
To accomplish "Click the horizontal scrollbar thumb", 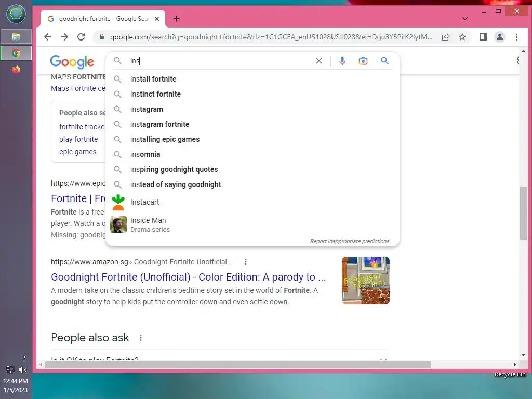I will pos(237,364).
